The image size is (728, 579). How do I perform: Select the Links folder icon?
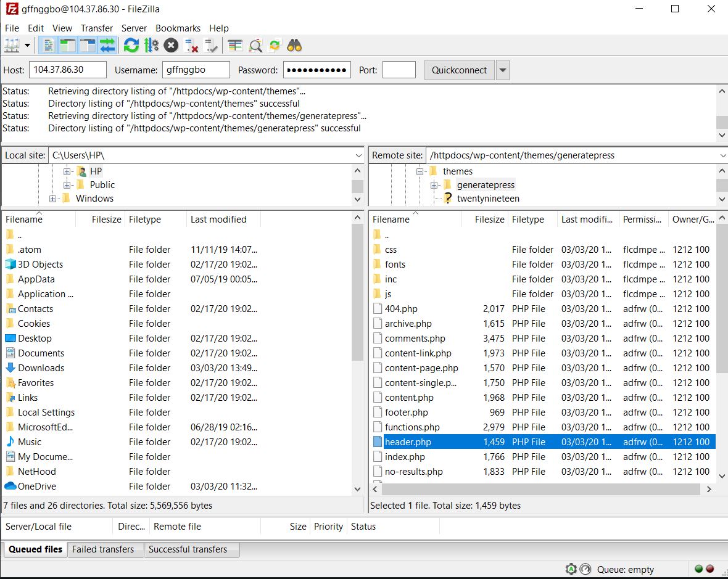10,398
